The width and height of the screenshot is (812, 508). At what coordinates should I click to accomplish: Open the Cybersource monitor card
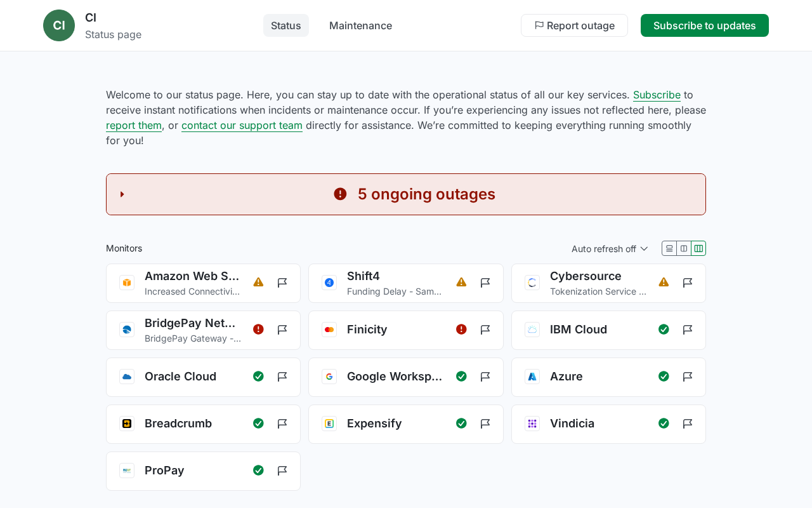[x=598, y=283]
